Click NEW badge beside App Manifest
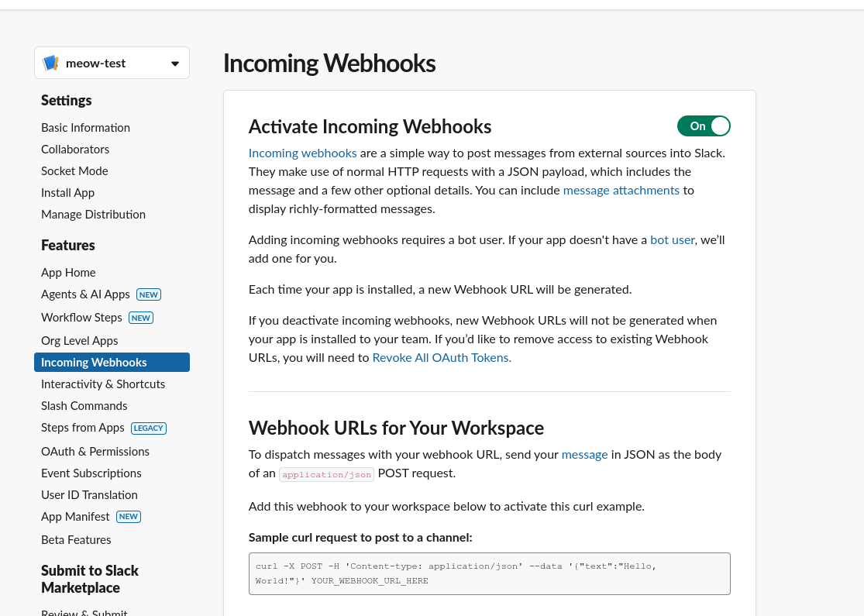Image resolution: width=864 pixels, height=616 pixels. (129, 517)
